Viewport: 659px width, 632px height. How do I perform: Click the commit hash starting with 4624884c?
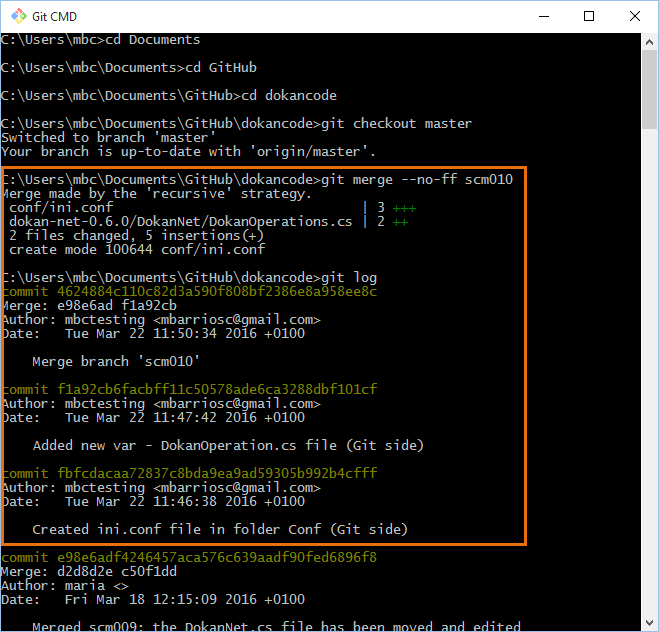pos(189,291)
